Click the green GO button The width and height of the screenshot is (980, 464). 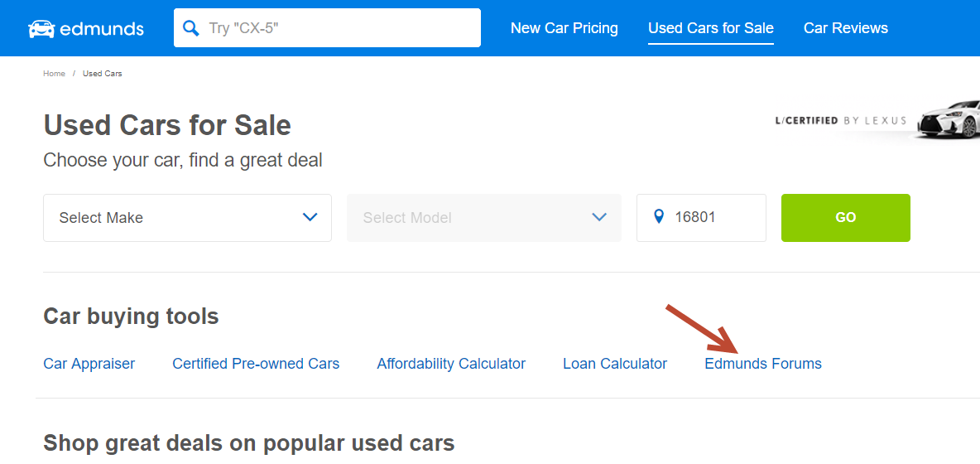pyautogui.click(x=846, y=218)
